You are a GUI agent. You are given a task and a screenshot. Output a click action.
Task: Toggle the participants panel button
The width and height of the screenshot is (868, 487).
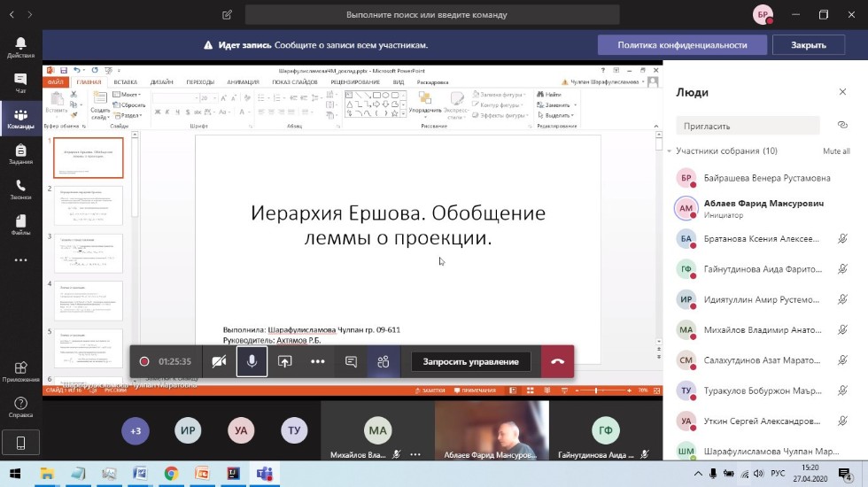[x=383, y=361]
